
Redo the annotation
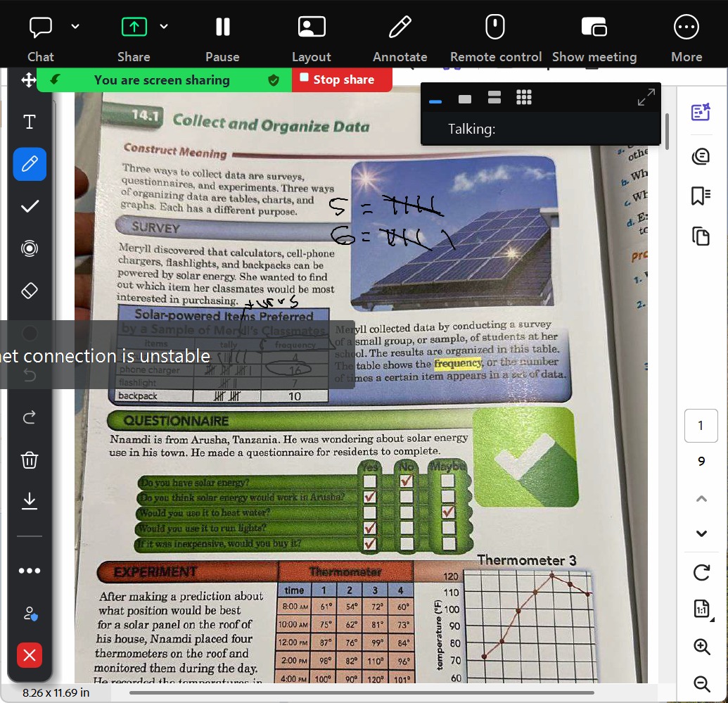[x=30, y=417]
